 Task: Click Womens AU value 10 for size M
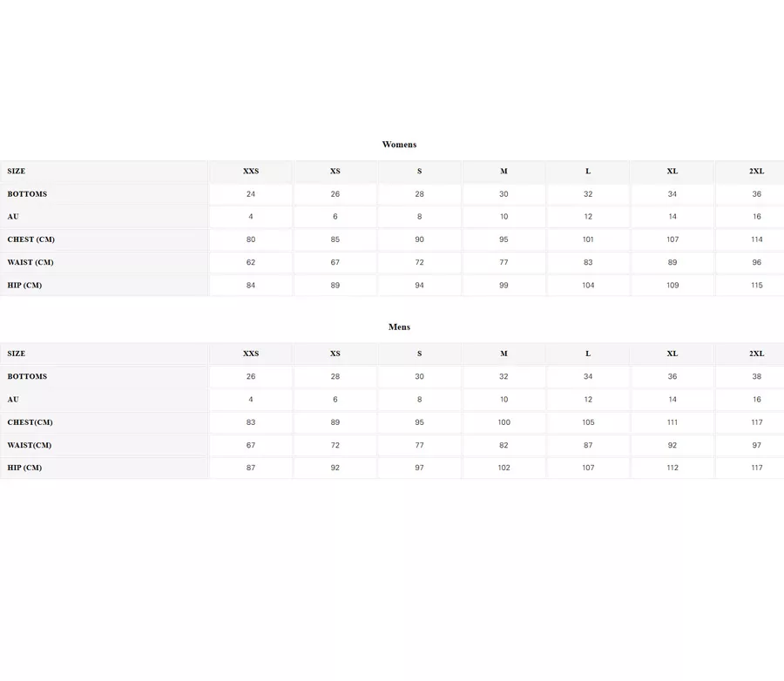(x=504, y=217)
